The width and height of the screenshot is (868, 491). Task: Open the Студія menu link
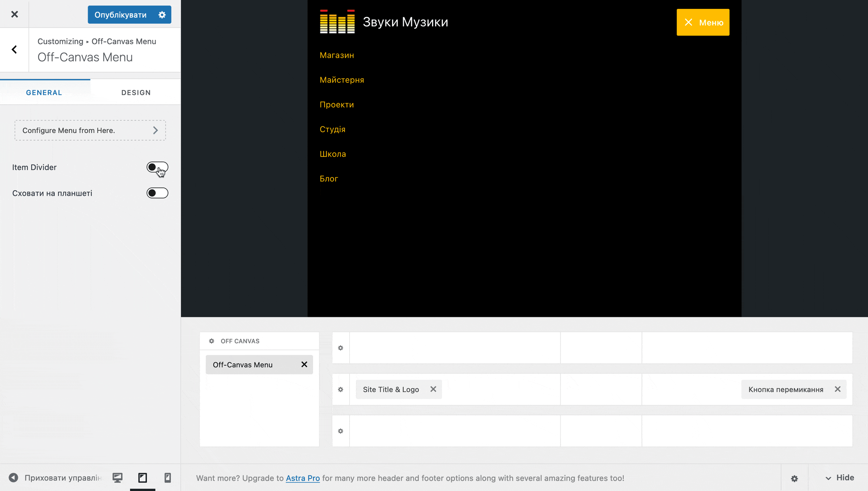pyautogui.click(x=332, y=129)
